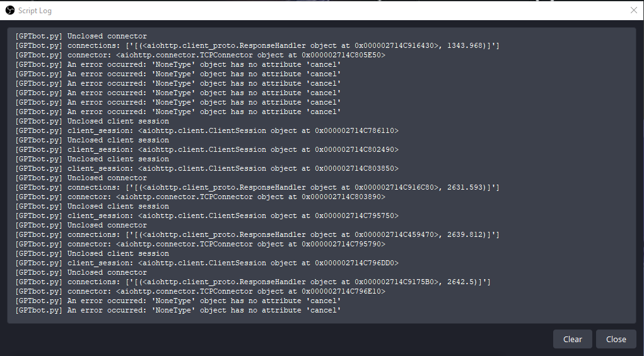Click the TCPConnector line with address 0x000002714C805E50
This screenshot has height=356, width=644.
[200, 55]
